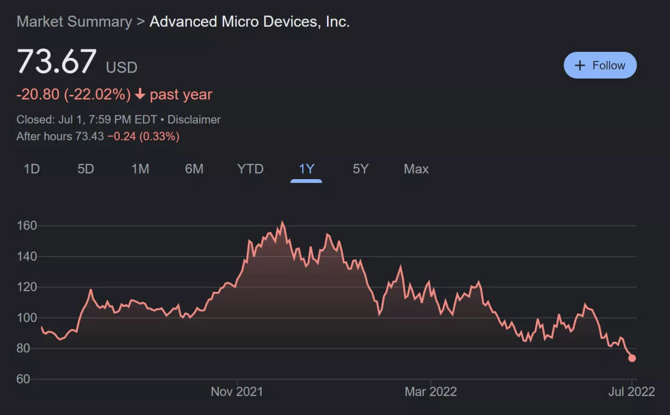Select the active 1Y tab
Viewport: 670px width, 415px height.
306,169
